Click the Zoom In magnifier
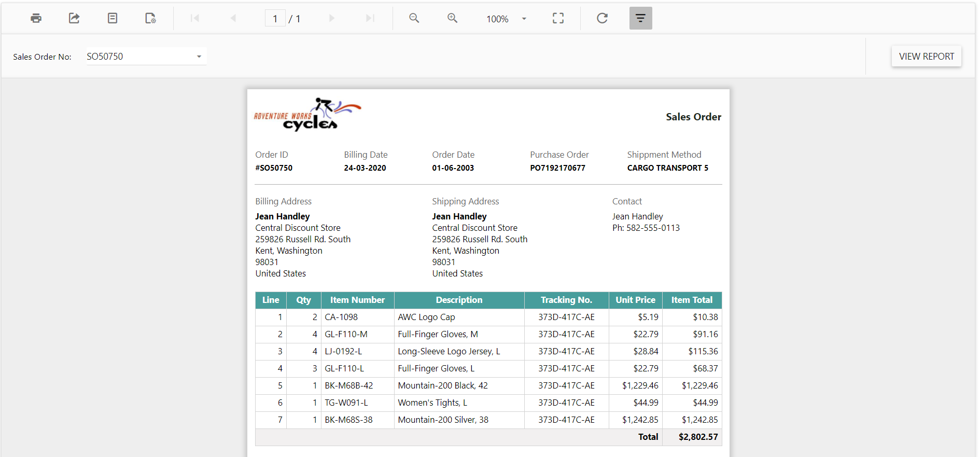The width and height of the screenshot is (980, 457). tap(452, 18)
